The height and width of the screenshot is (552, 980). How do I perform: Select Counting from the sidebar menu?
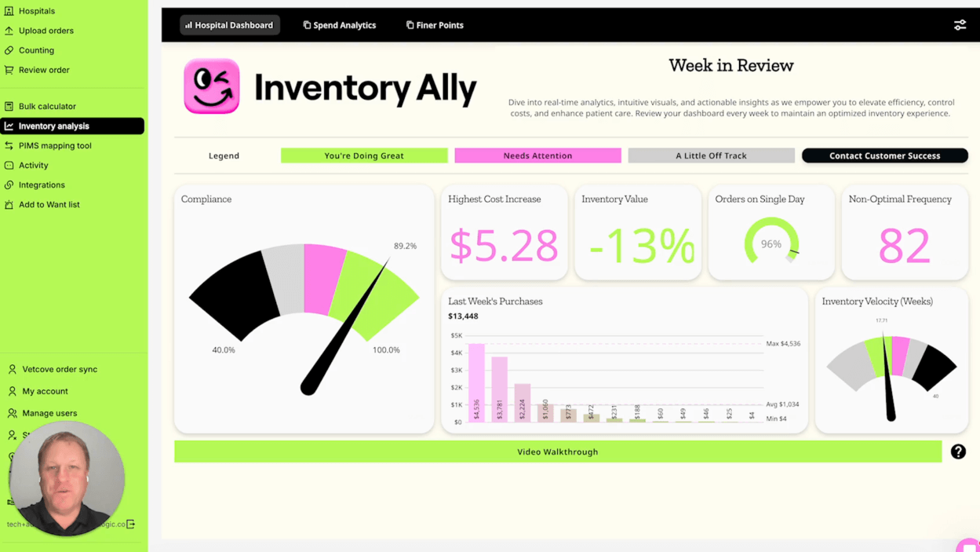pyautogui.click(x=36, y=50)
